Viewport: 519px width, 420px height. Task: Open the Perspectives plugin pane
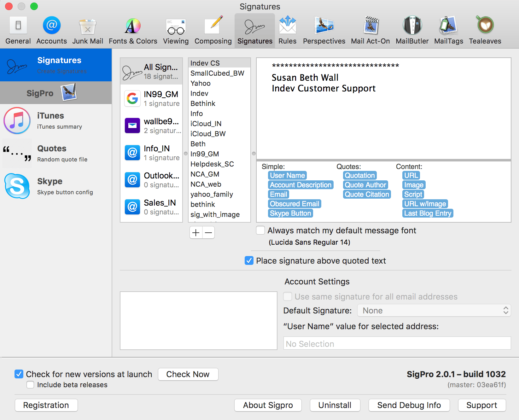point(324,31)
